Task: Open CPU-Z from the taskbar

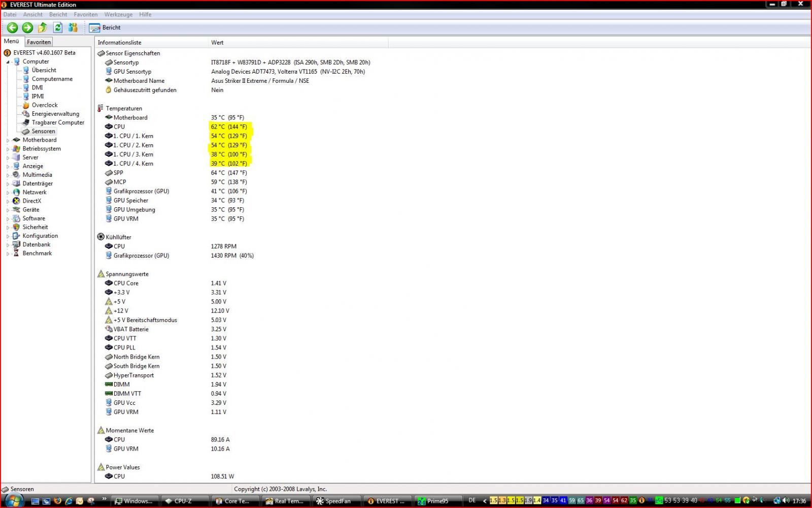Action: (185, 501)
